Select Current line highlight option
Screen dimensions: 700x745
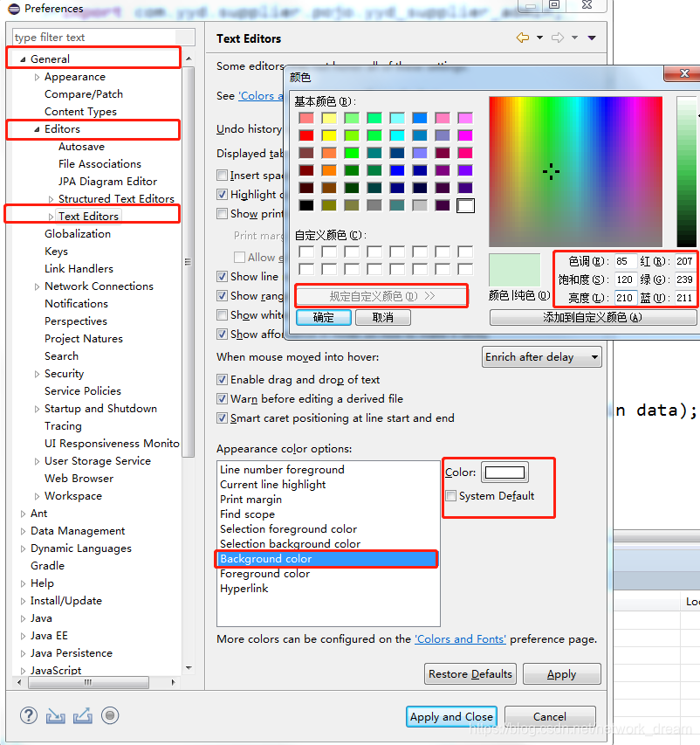pos(272,485)
